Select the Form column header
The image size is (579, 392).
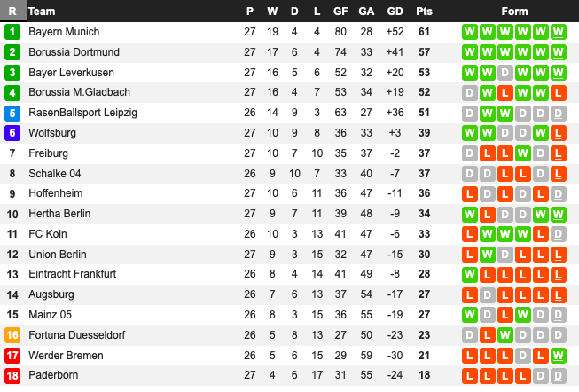tap(514, 12)
